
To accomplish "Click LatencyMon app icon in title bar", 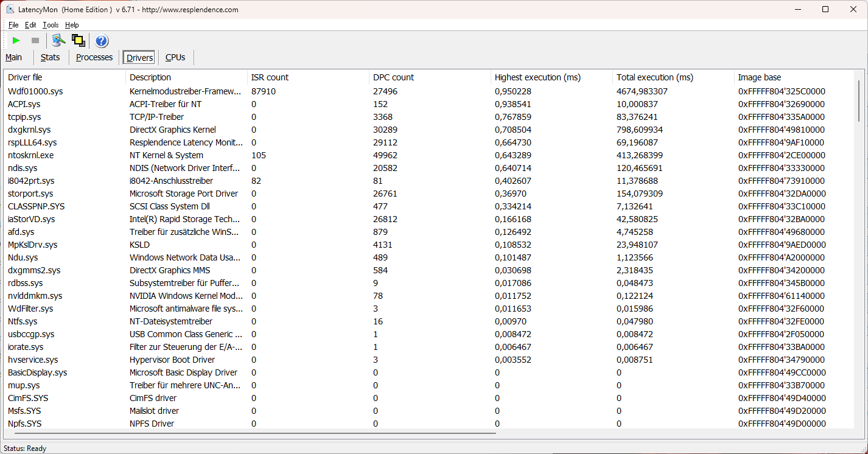I will 10,10.
